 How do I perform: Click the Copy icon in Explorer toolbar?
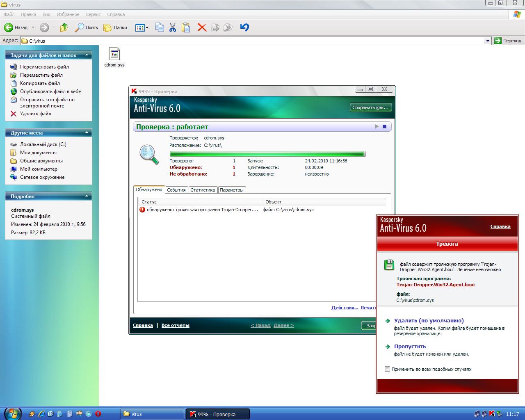160,27
